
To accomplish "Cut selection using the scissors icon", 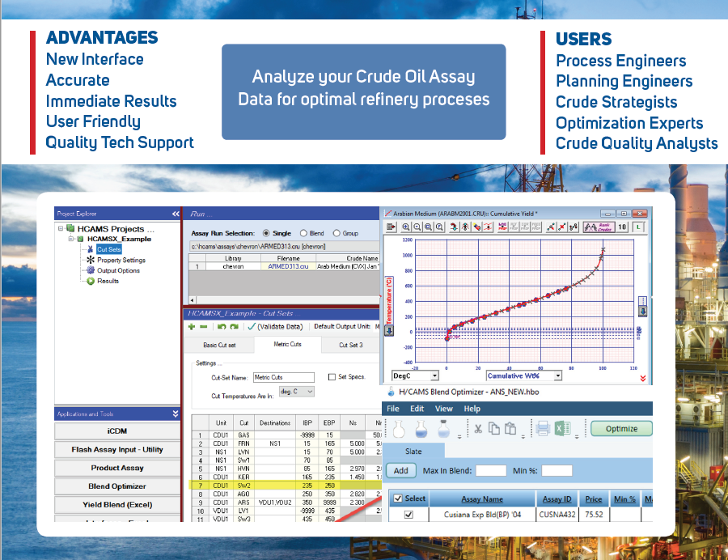I will 477,429.
